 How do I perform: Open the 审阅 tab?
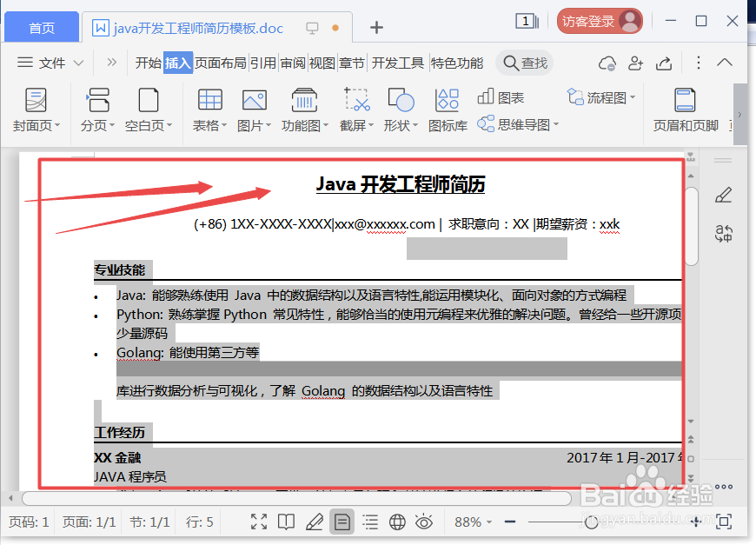pos(293,63)
